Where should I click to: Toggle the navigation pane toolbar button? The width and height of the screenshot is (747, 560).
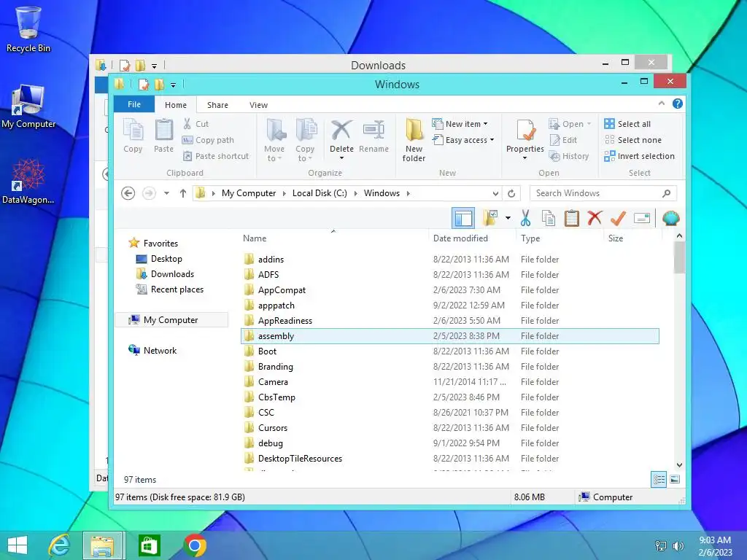tap(463, 218)
